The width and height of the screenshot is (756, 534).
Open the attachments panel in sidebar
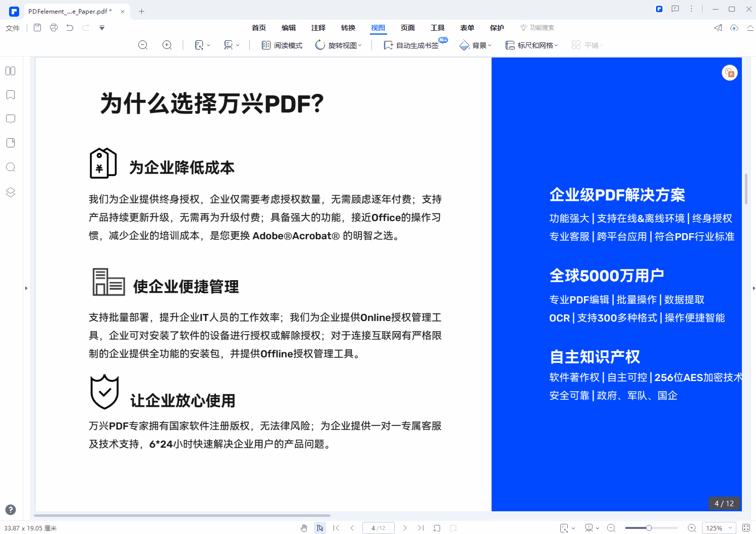10,143
